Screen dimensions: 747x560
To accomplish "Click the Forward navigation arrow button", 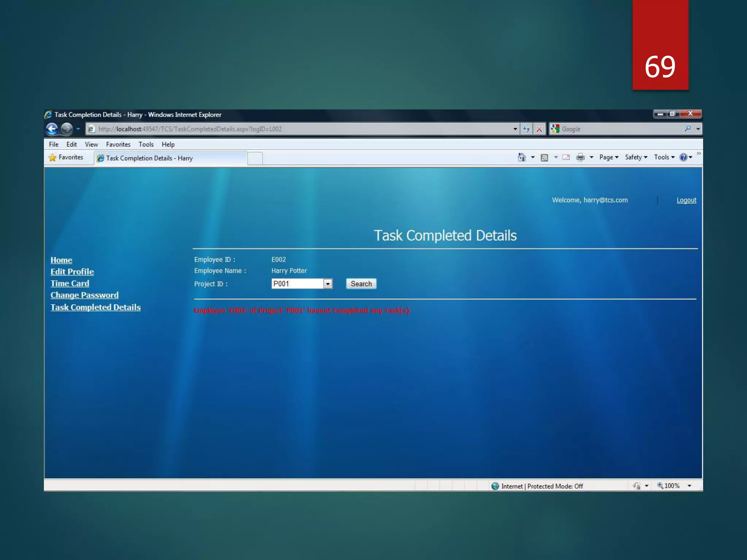I will pos(67,129).
